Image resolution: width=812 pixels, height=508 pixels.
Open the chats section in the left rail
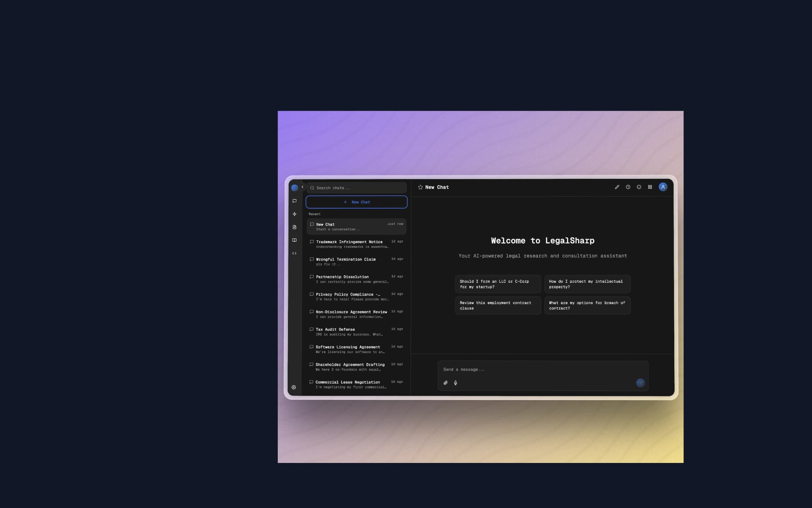[x=294, y=201]
